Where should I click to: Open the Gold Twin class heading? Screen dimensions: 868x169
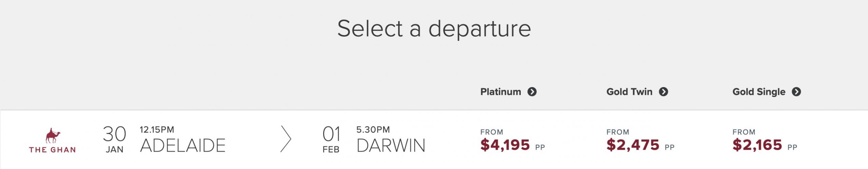pos(629,92)
